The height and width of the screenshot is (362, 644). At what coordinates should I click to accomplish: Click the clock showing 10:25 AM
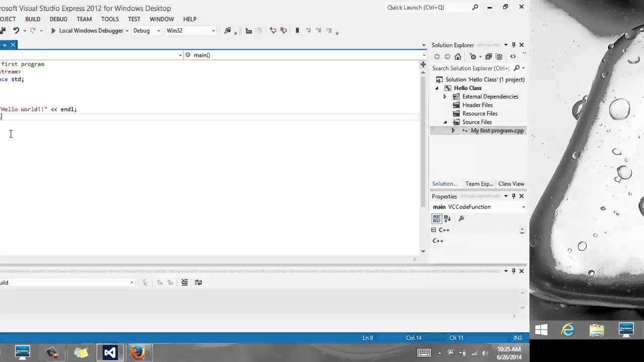point(509,349)
